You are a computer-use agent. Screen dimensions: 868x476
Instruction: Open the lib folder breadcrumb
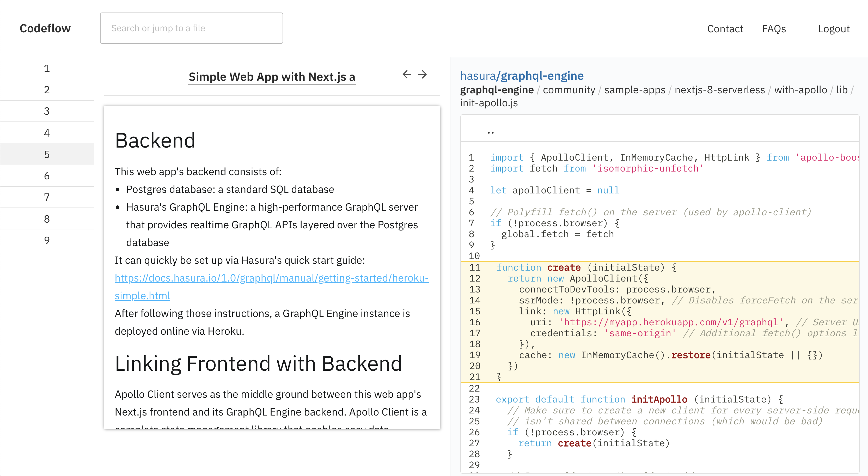(x=841, y=90)
